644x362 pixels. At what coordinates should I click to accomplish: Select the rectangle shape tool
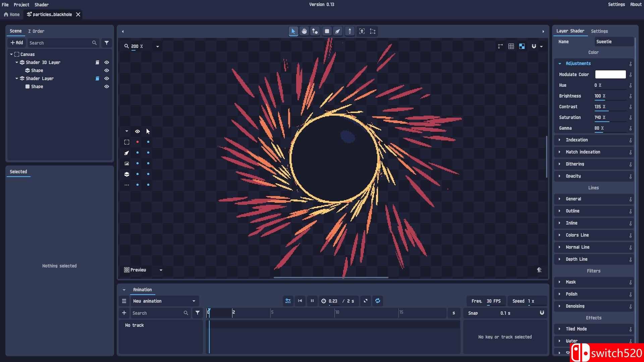point(327,31)
